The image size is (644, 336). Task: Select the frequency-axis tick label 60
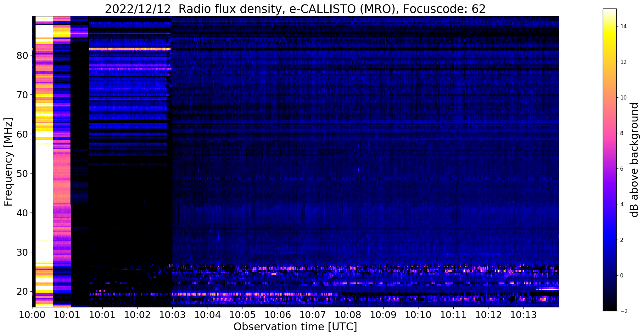pyautogui.click(x=23, y=134)
